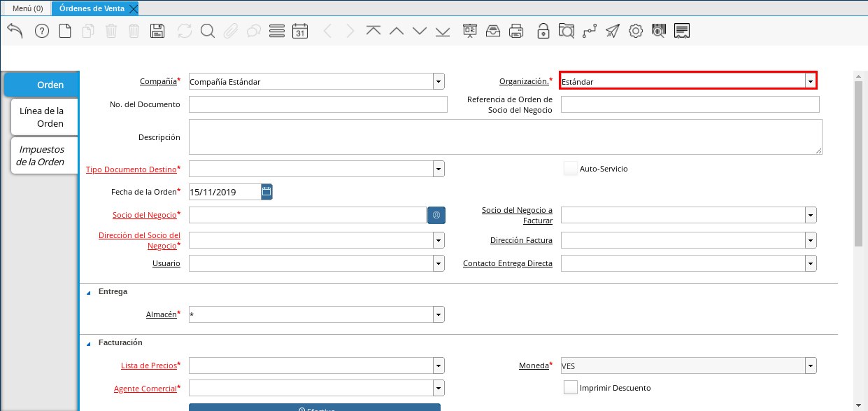Expand the Compañía dropdown
Viewport: 868px width, 411px height.
pos(439,81)
